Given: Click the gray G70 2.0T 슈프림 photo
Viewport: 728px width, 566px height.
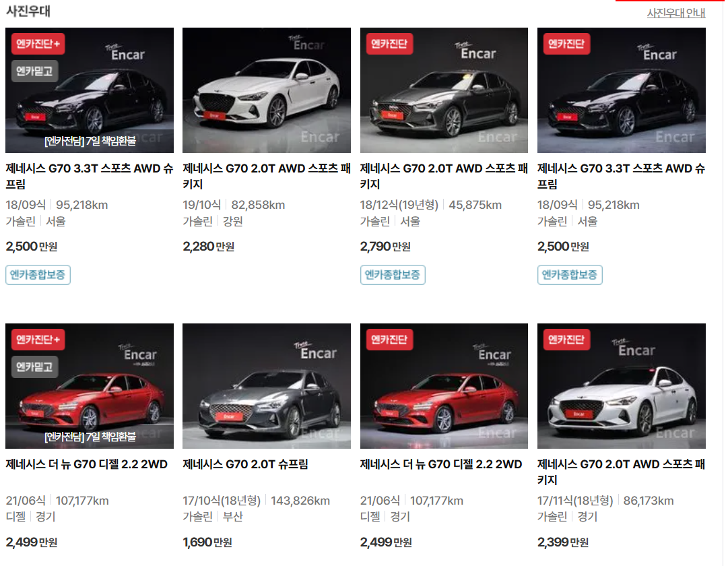Looking at the screenshot, I should coord(265,385).
